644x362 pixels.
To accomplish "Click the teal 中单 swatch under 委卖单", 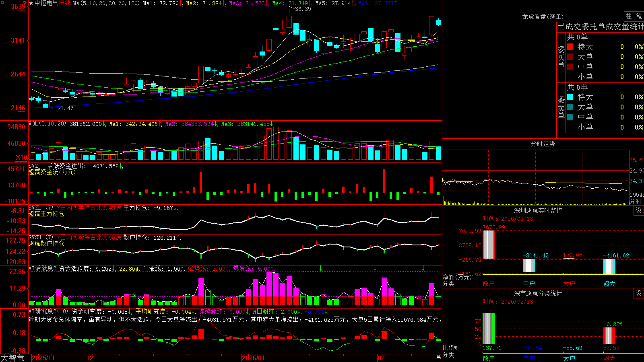I will pyautogui.click(x=570, y=117).
